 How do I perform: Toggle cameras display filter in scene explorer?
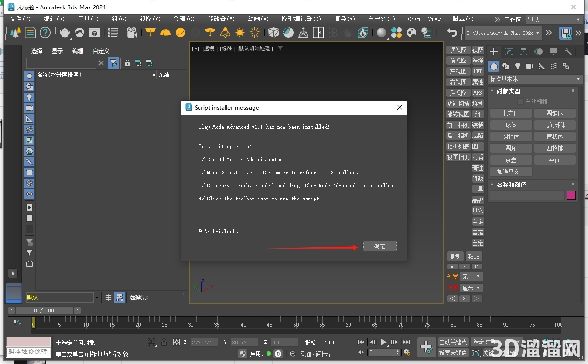tap(29, 108)
